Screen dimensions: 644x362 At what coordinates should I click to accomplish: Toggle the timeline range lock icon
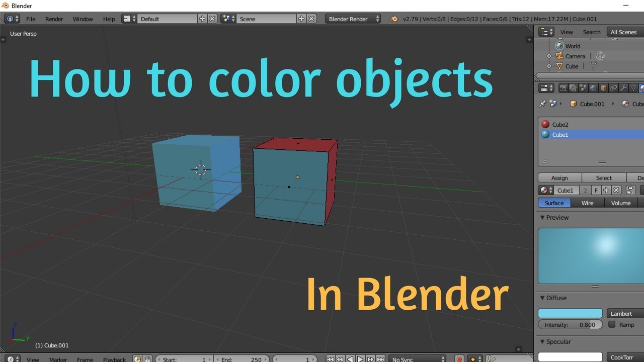click(148, 359)
